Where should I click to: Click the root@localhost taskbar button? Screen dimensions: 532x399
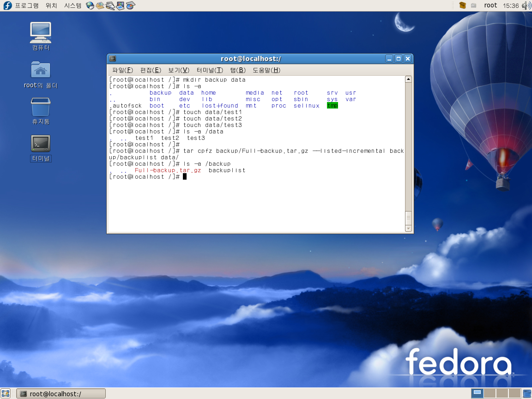pyautogui.click(x=61, y=393)
